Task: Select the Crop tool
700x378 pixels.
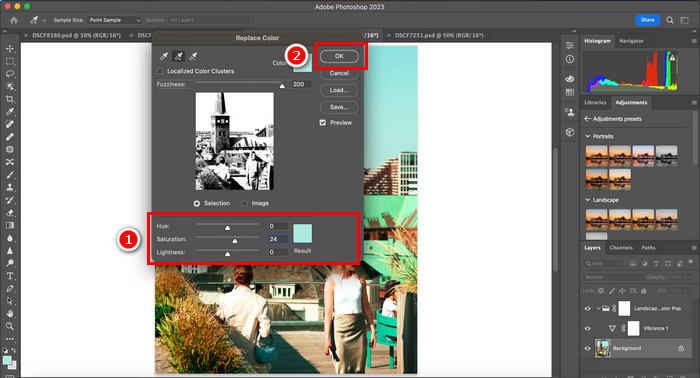Action: pos(10,99)
